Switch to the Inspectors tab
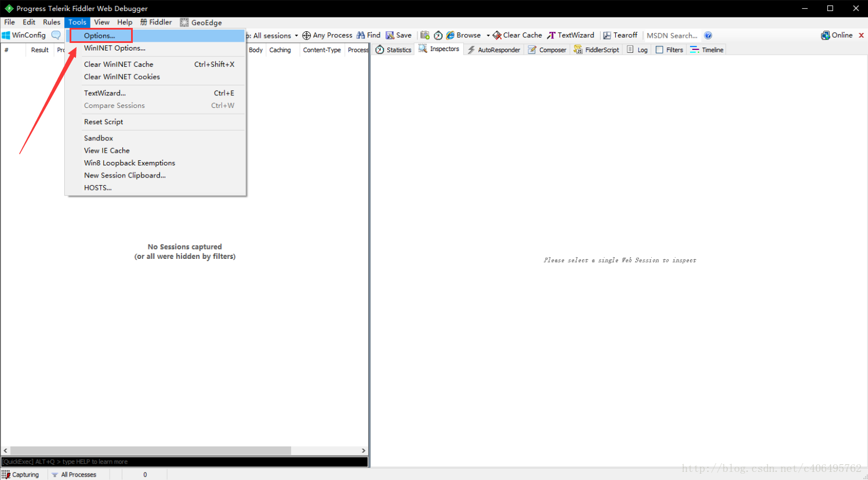The width and height of the screenshot is (868, 480). coord(439,49)
